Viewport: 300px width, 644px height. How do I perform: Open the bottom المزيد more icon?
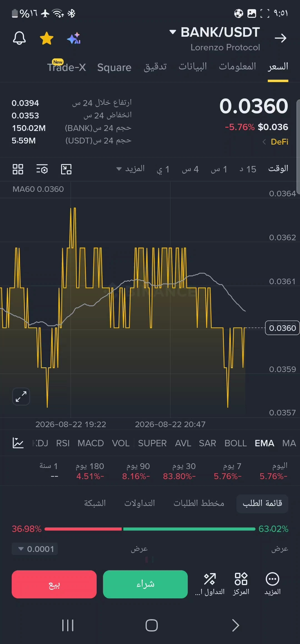[272, 584]
